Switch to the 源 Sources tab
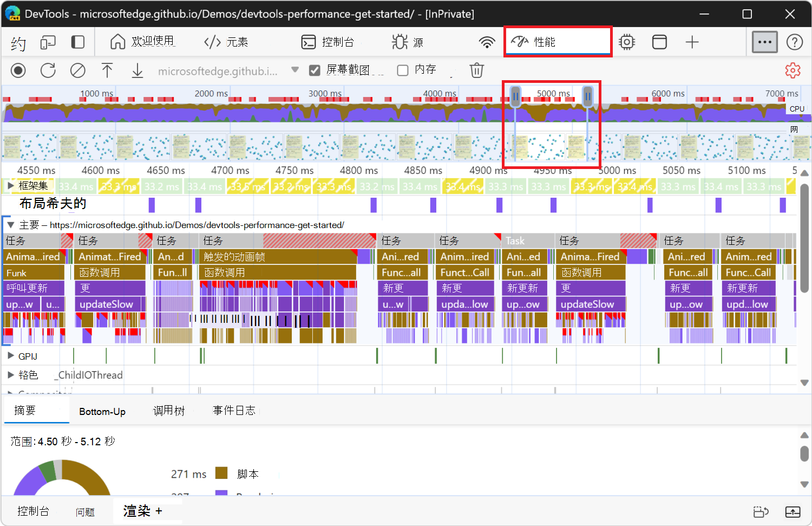 408,42
